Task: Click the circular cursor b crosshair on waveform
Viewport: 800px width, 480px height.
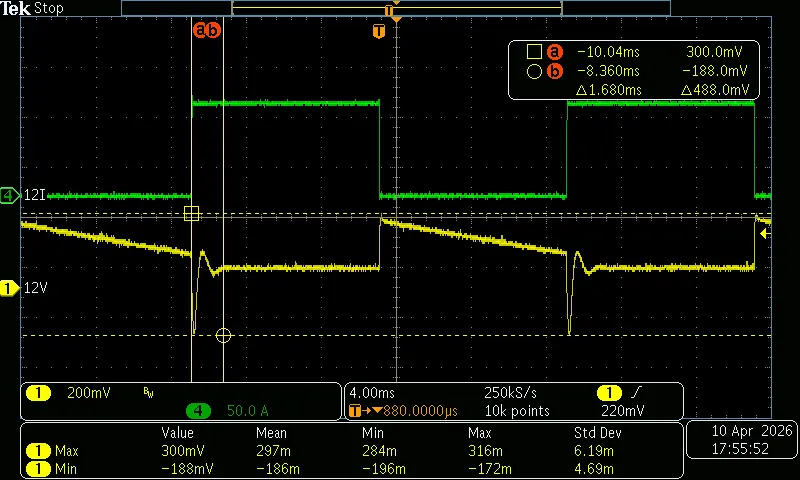Action: [223, 335]
